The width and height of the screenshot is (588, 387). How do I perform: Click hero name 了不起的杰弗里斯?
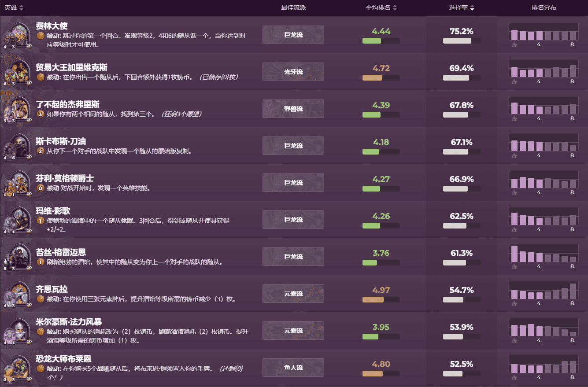(x=67, y=104)
